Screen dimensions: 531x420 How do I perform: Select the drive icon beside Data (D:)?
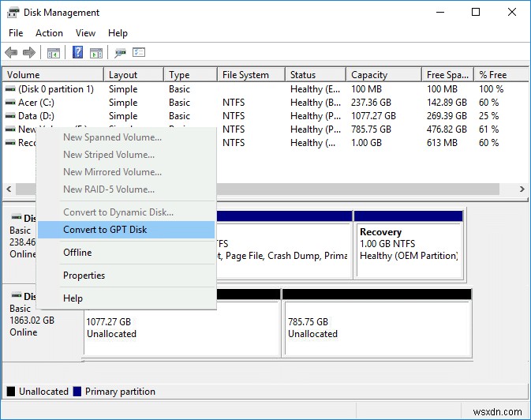click(x=10, y=116)
